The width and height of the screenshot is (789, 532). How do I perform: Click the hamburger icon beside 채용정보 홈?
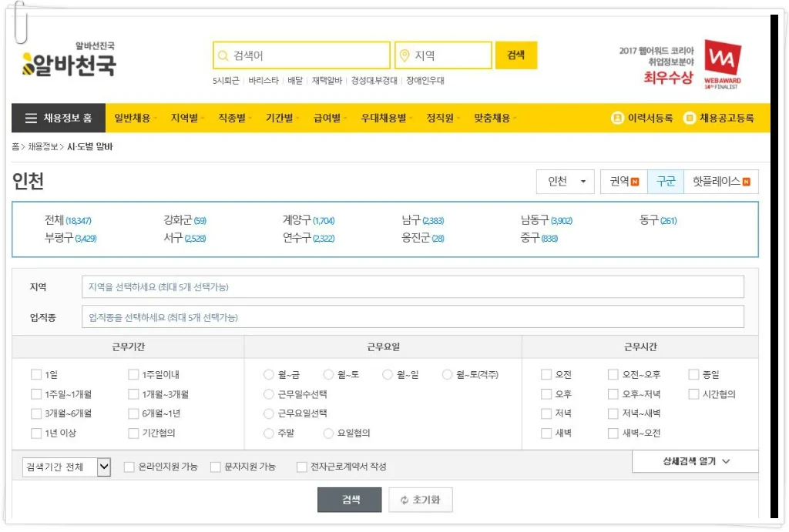pos(31,118)
